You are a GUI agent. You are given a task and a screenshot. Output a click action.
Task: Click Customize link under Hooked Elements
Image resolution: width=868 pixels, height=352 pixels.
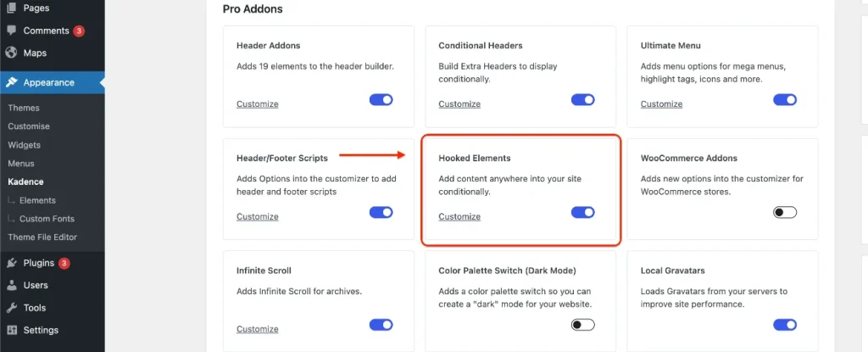(x=459, y=217)
